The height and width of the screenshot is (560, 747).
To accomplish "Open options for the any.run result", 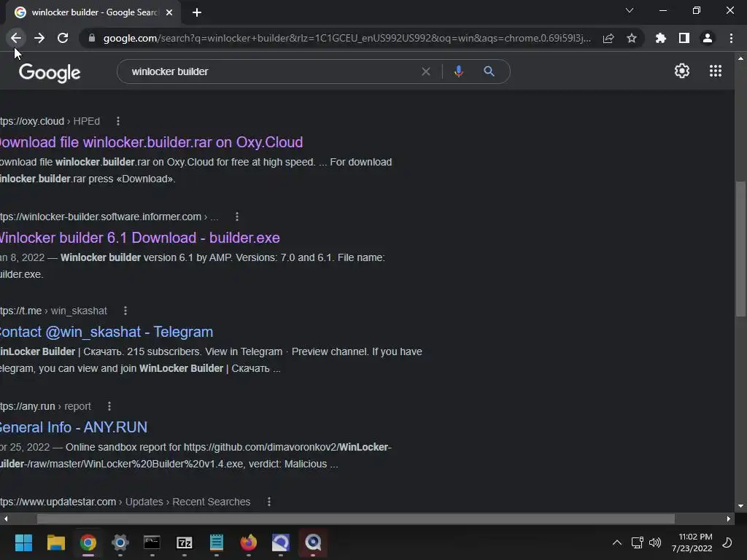I will click(109, 406).
